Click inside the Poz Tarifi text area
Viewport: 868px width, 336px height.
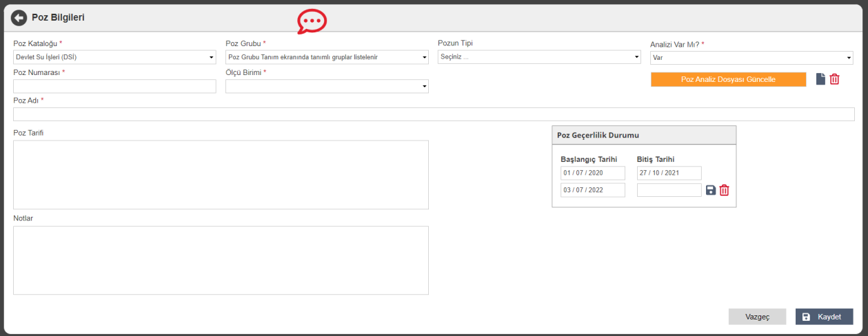click(221, 175)
